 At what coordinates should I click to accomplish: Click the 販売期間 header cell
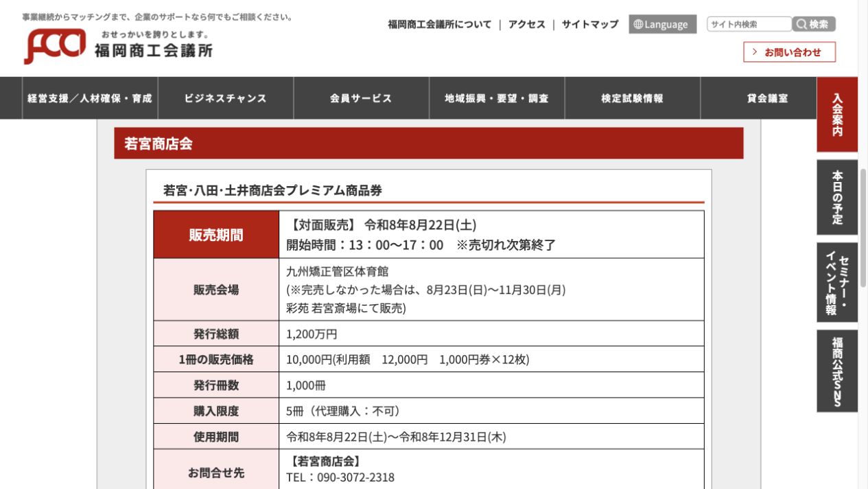click(216, 235)
